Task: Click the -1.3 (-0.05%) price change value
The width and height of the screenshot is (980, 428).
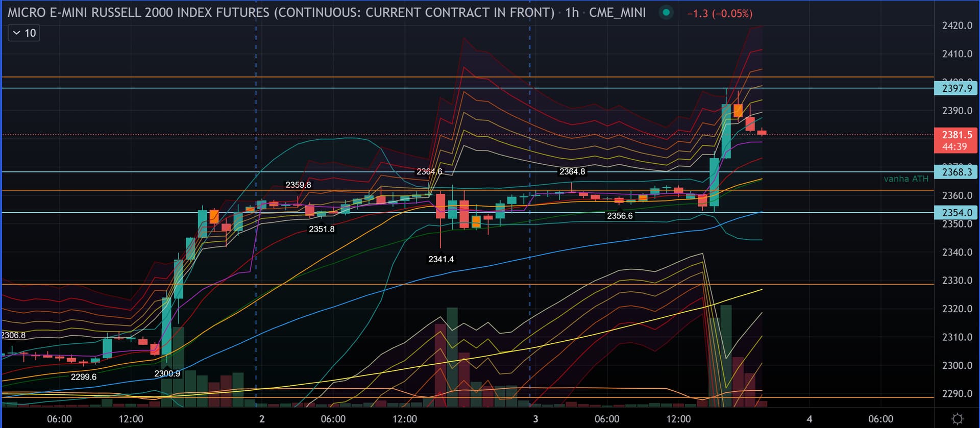Action: click(720, 14)
